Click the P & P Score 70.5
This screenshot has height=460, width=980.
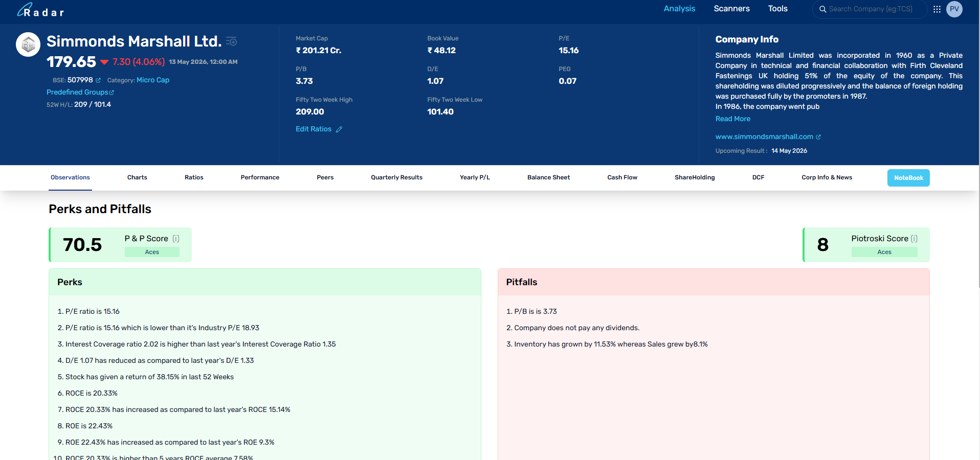82,245
